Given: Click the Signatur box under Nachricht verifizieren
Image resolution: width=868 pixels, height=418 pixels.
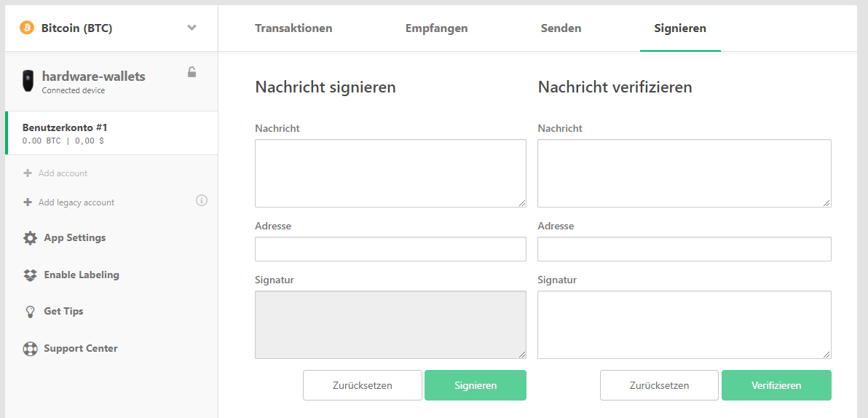Looking at the screenshot, I should click(x=684, y=325).
